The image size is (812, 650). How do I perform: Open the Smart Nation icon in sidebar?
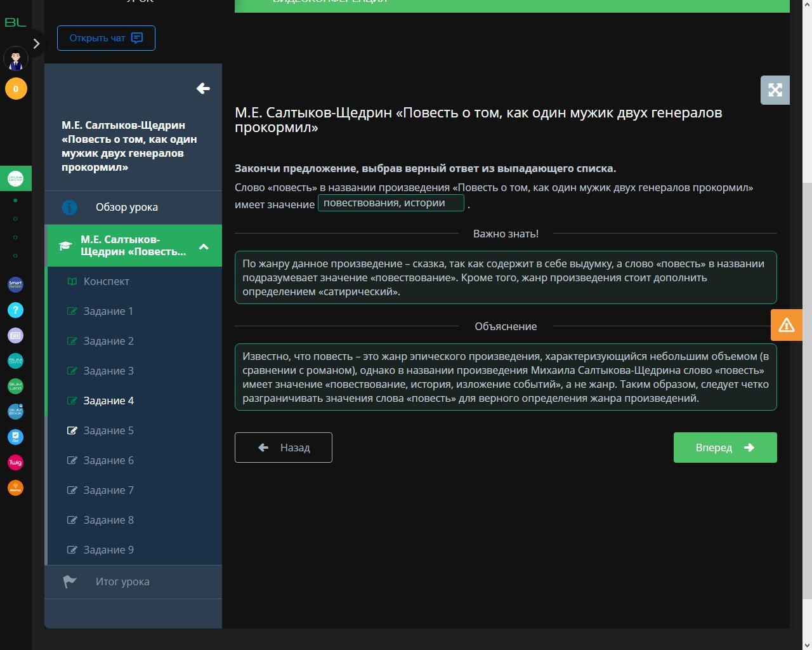(x=16, y=284)
